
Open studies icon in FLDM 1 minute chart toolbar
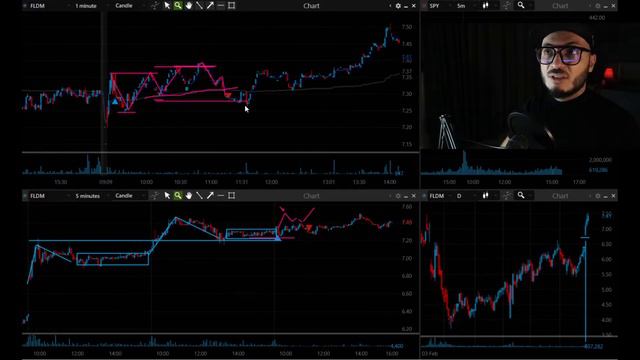155,6
